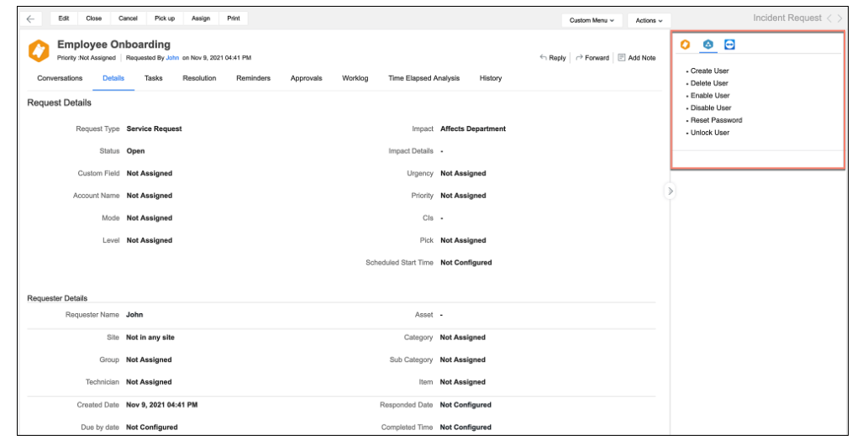Open the blue remote-control widget icon
Screen dimensions: 868x445
click(x=729, y=44)
